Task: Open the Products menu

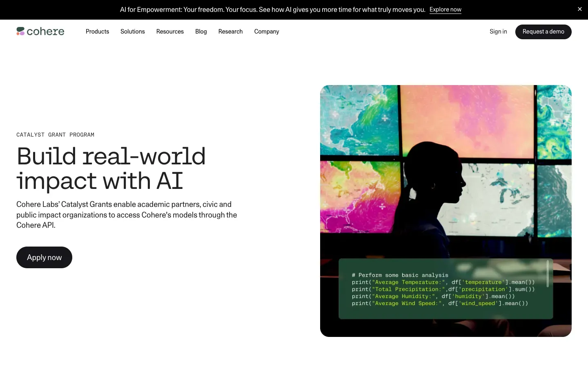Action: click(x=97, y=31)
